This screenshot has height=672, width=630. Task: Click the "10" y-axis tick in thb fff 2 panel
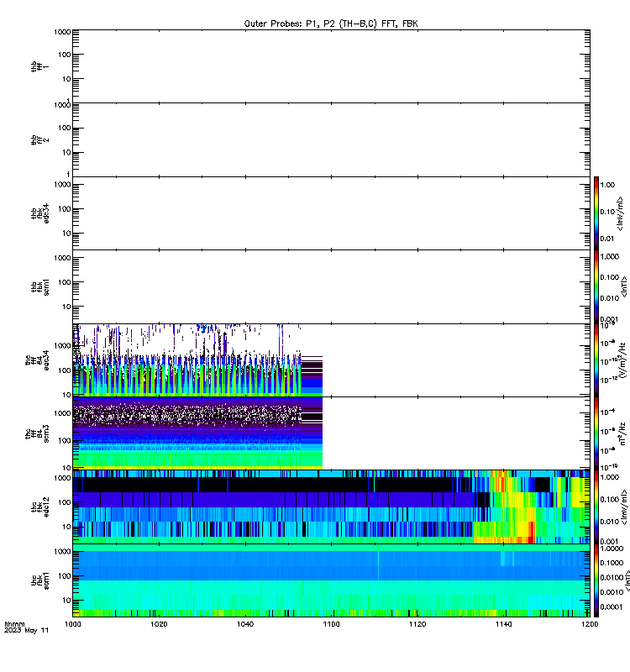[66, 153]
